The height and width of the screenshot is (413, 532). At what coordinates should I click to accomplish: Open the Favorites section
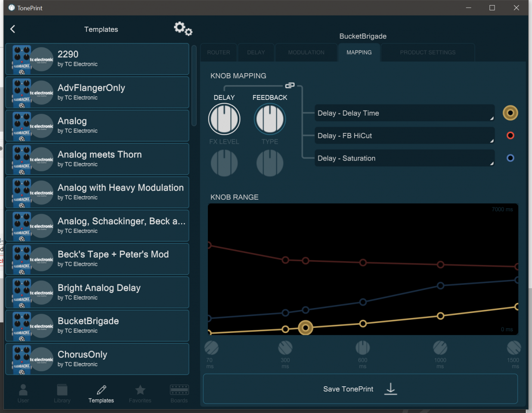140,394
